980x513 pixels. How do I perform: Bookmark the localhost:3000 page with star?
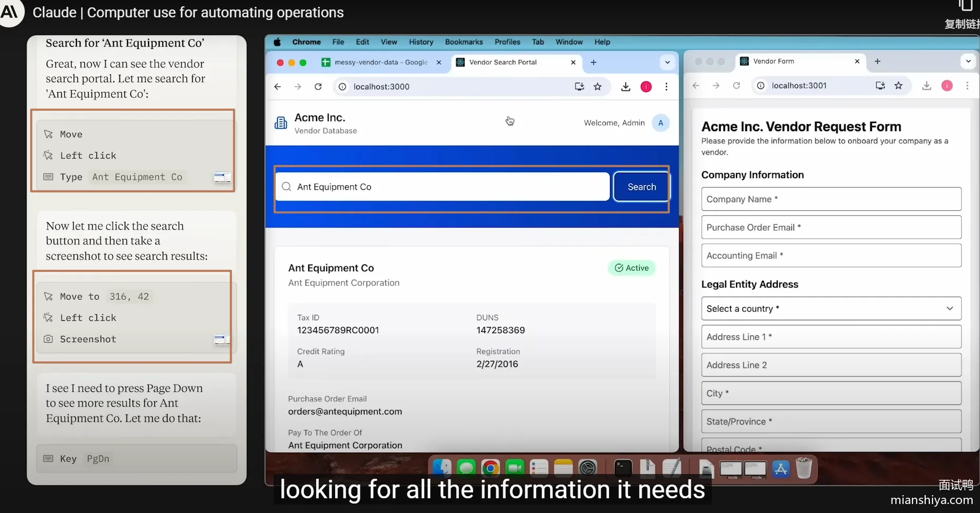pos(597,87)
